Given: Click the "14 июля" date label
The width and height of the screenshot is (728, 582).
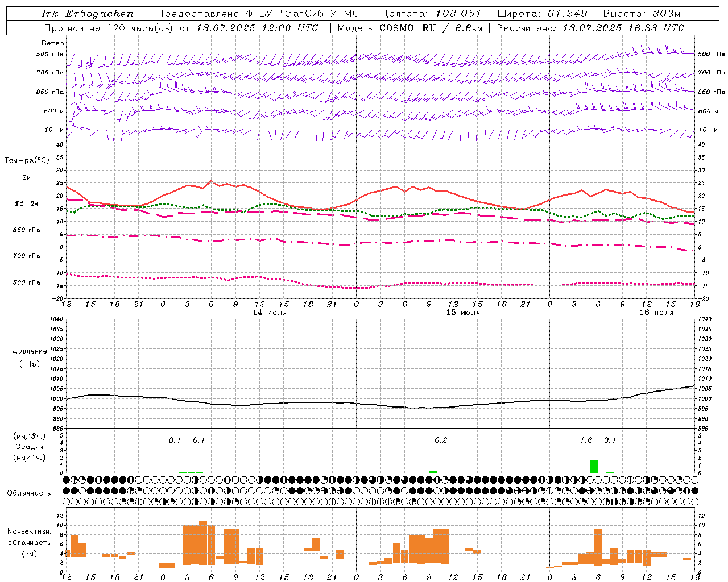Looking at the screenshot, I should [270, 313].
